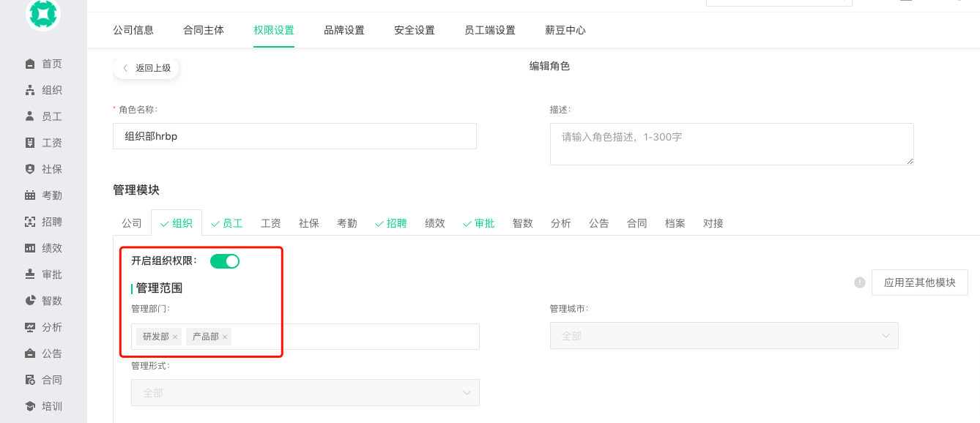Click the 应用至其他模块 button
Screen dimensions: 980x423
[920, 282]
